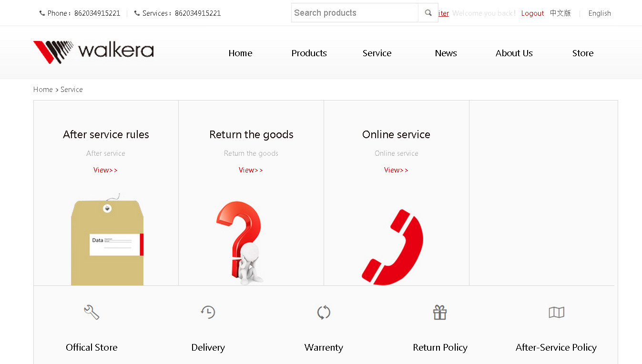Open the Warrenty link
Image resolution: width=642 pixels, height=364 pixels.
click(x=324, y=347)
